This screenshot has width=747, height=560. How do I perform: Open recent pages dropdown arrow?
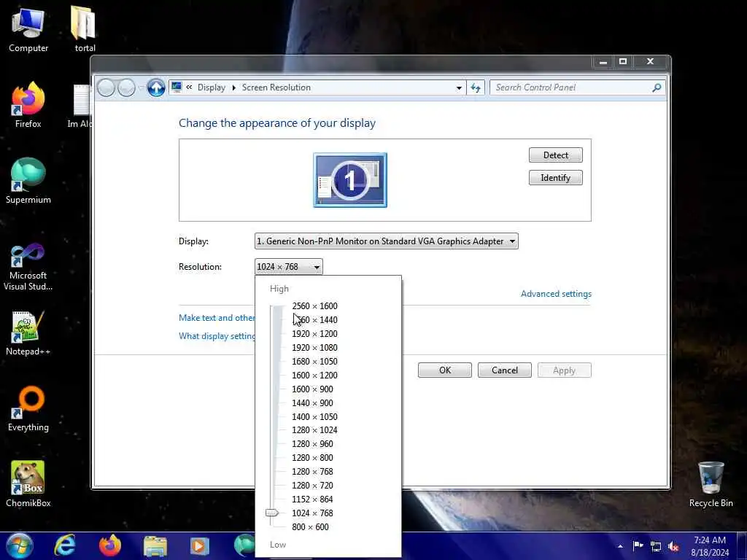point(141,87)
